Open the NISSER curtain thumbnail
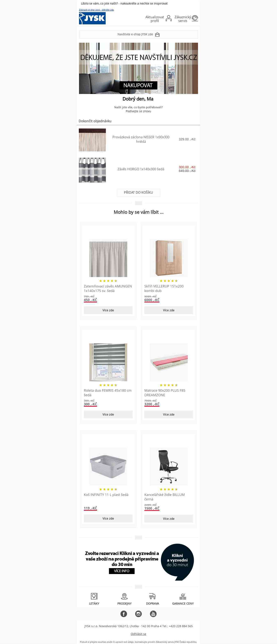277x644 pixels. pos(92,140)
